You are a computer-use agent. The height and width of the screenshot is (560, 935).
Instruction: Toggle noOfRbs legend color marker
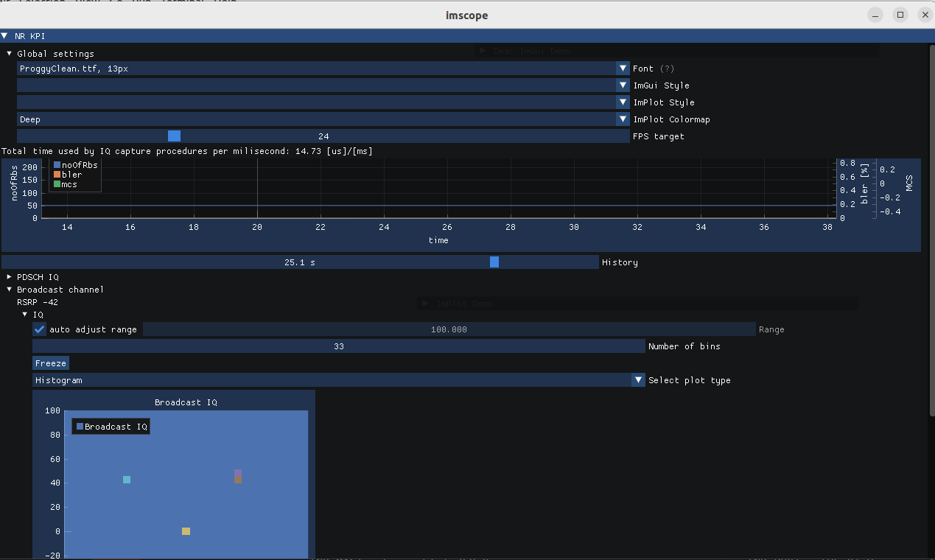tap(57, 165)
